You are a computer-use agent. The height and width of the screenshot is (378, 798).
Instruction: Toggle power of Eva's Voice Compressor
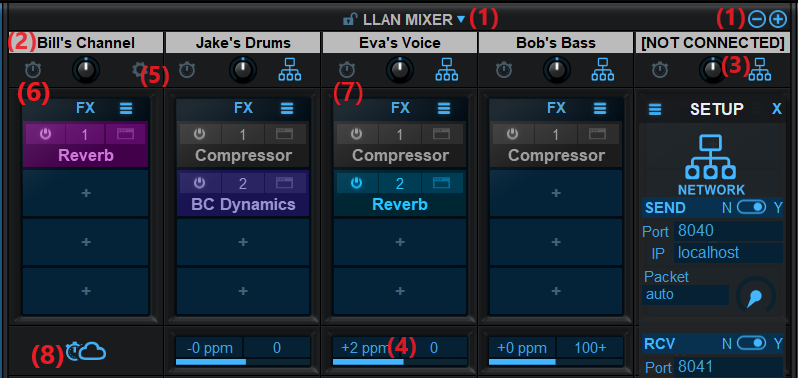tap(357, 134)
